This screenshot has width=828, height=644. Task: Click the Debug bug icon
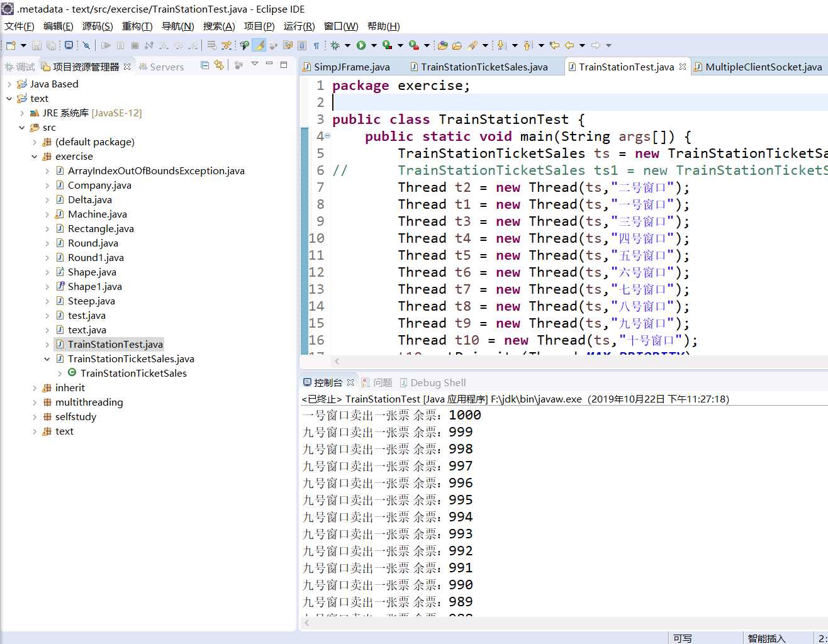(335, 45)
